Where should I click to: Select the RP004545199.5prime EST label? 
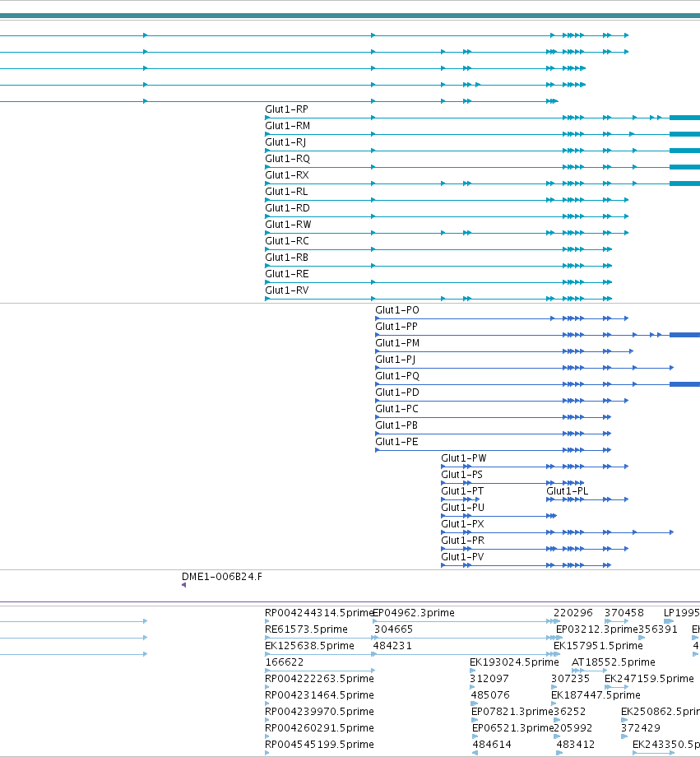click(x=319, y=744)
